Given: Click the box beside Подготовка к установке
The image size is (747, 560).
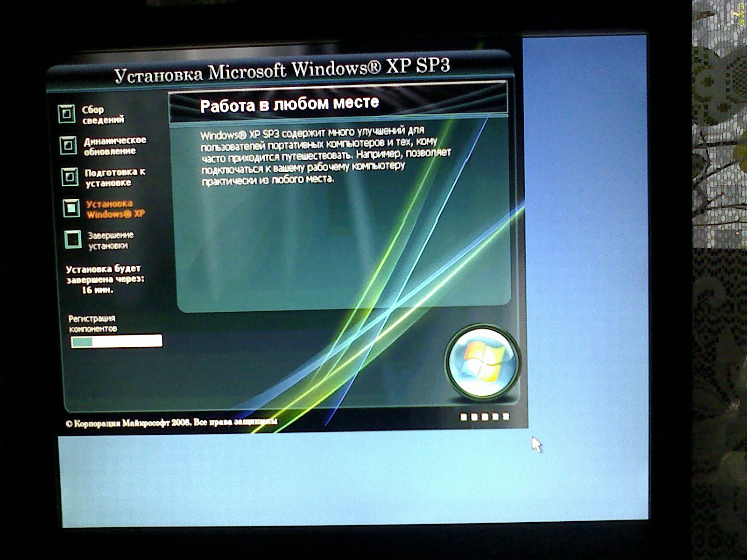Looking at the screenshot, I should (x=70, y=177).
